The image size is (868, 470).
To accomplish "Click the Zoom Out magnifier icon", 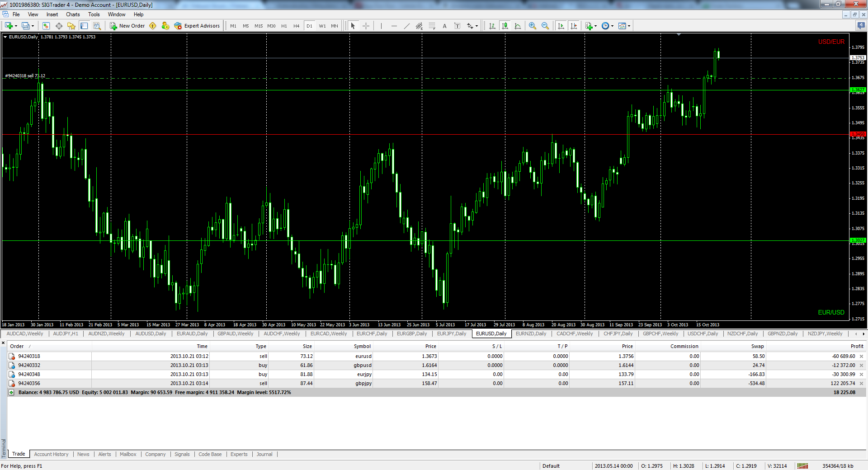I will (545, 26).
